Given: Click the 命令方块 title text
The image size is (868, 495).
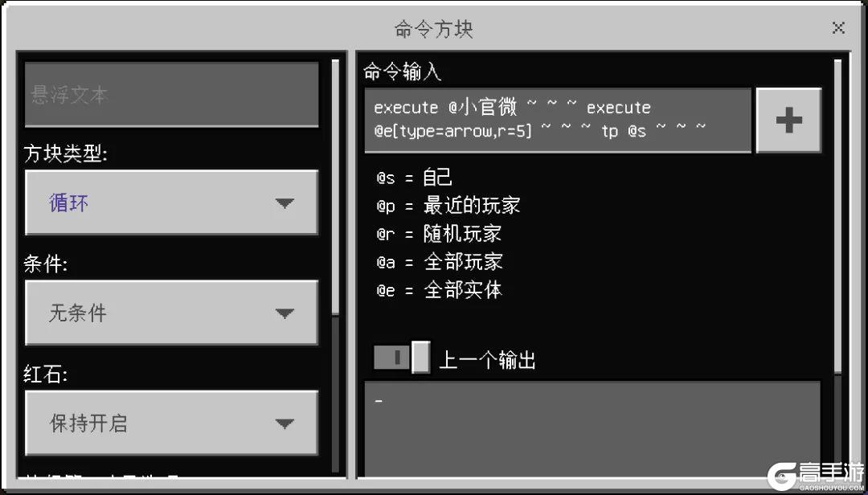Looking at the screenshot, I should pyautogui.click(x=434, y=29).
